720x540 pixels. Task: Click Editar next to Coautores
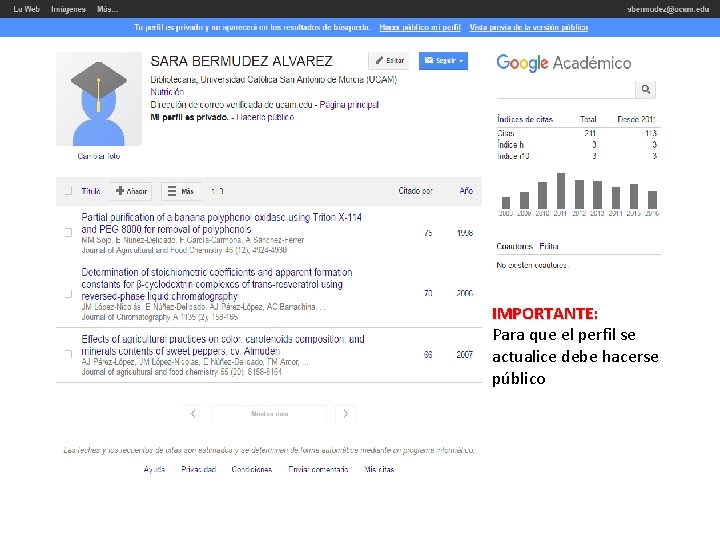(549, 246)
